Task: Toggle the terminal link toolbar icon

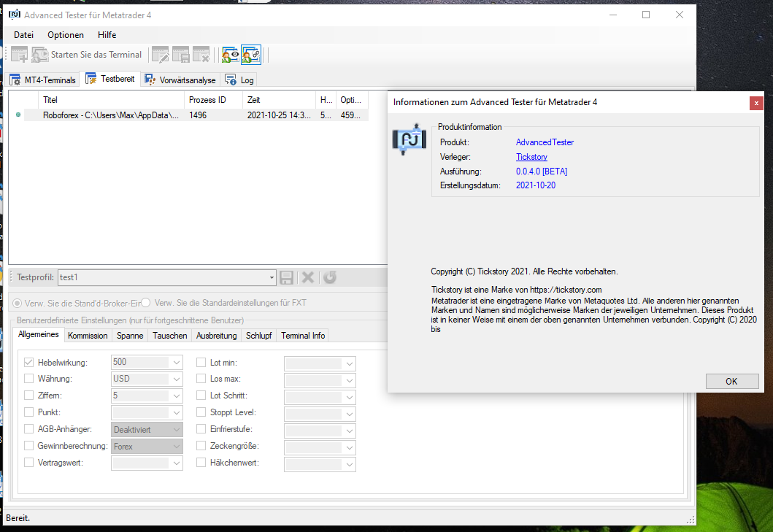Action: point(251,55)
